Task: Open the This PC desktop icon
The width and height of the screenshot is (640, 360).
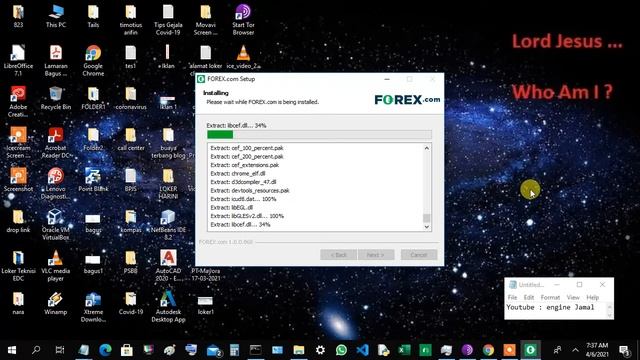Action: [x=56, y=16]
